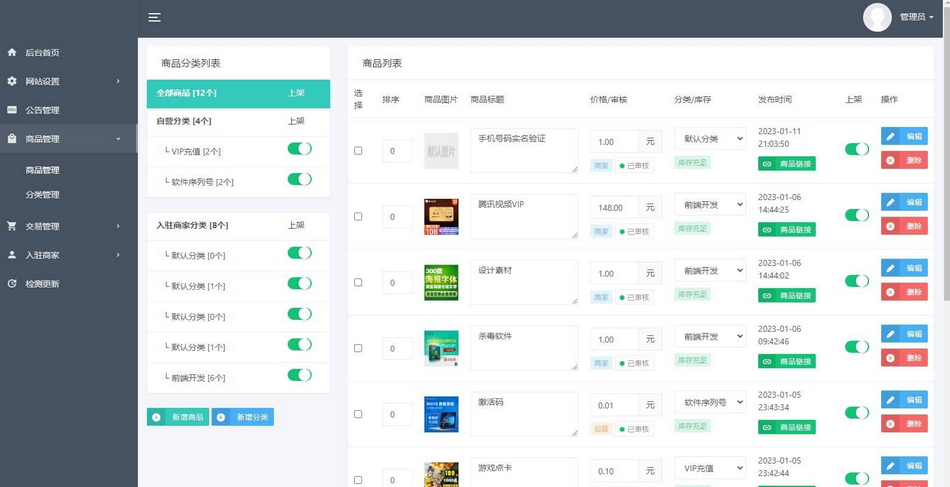Toggle 上架 switch for 激活码
This screenshot has height=487, width=950.
(857, 412)
